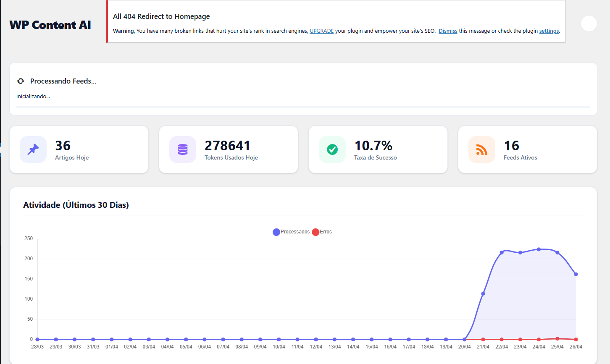This screenshot has height=364, width=610.
Task: Toggle the Processados legend series
Action: click(x=291, y=232)
